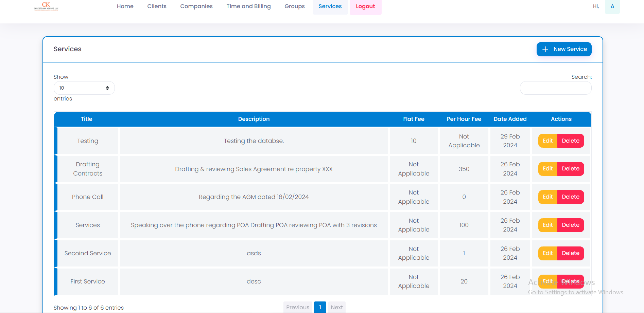The height and width of the screenshot is (313, 644).
Task: Click the New Service button
Action: click(564, 49)
